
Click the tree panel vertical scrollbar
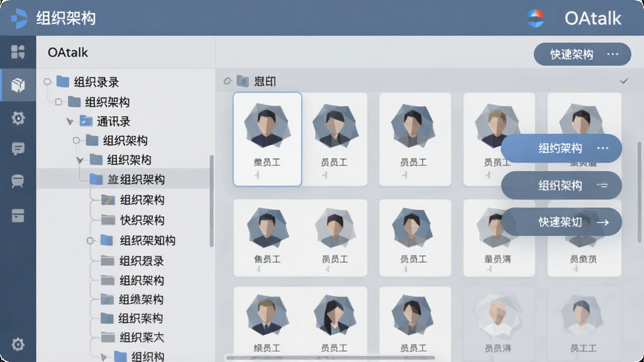[x=211, y=201]
